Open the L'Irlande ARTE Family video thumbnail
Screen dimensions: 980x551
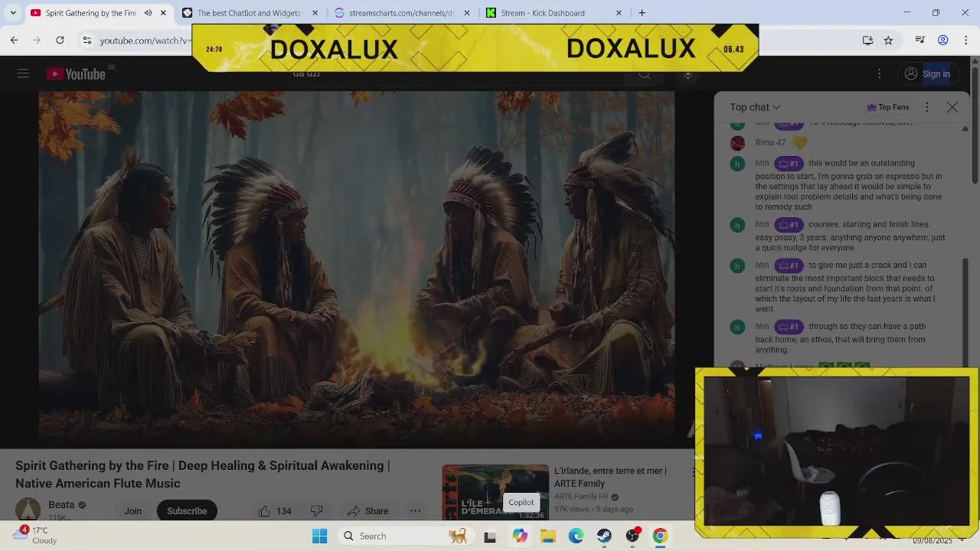495,491
